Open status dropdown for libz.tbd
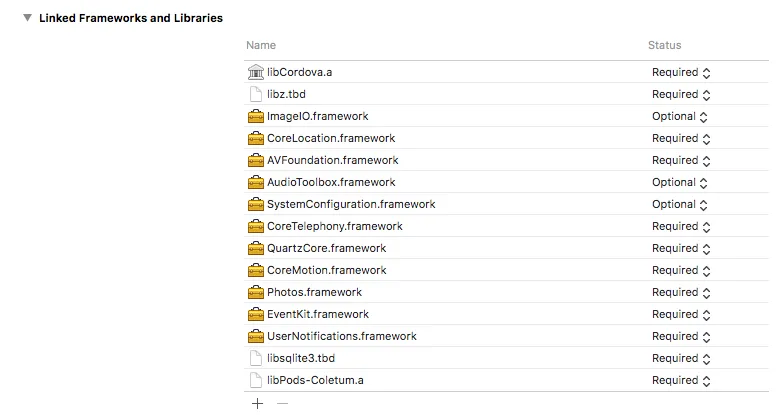This screenshot has height=415, width=776. pos(681,94)
